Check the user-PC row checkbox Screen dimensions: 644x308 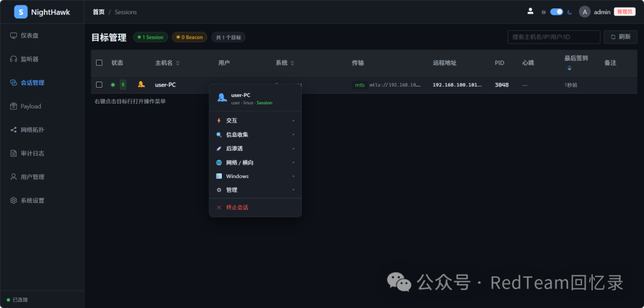99,85
